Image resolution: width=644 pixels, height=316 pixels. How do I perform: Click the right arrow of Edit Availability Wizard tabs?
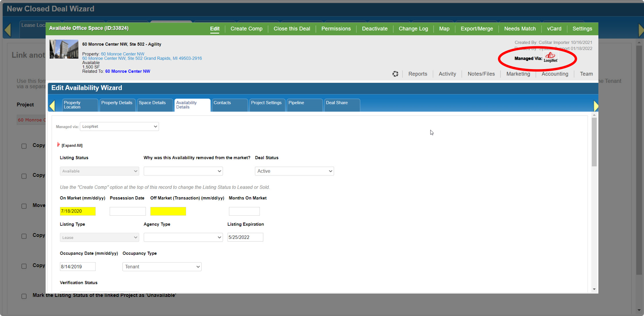pos(596,106)
